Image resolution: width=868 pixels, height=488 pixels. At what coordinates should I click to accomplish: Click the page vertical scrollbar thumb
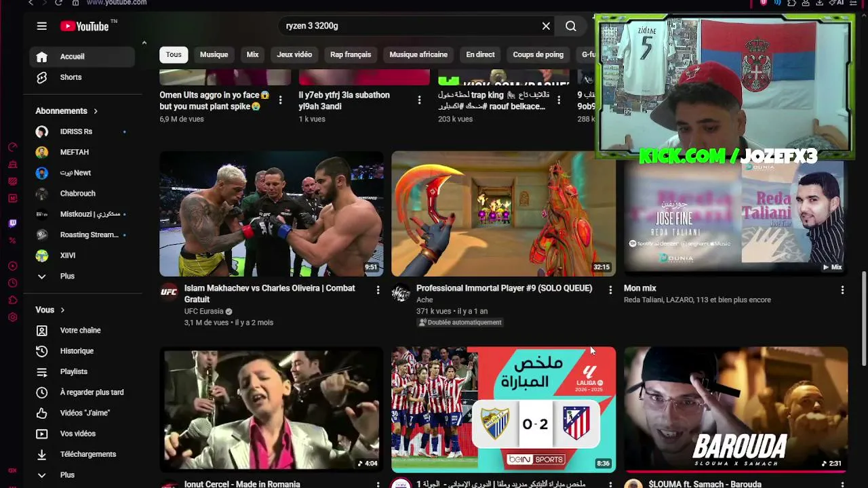pyautogui.click(x=863, y=319)
